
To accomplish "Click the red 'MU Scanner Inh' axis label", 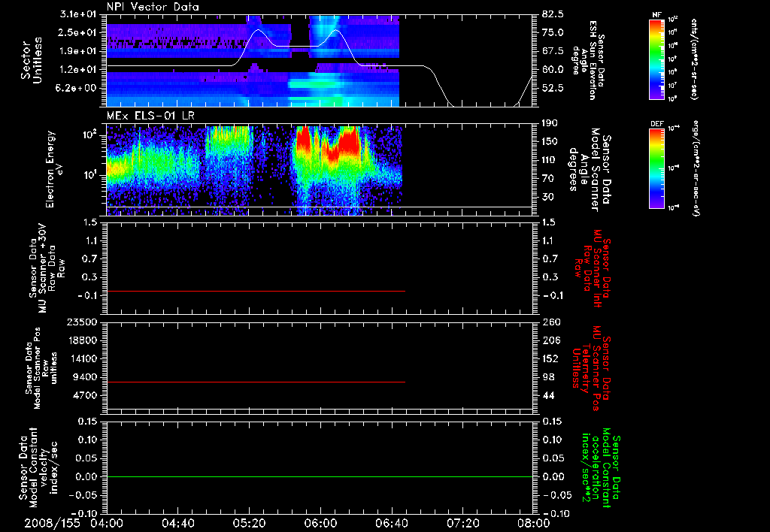I will (x=593, y=269).
